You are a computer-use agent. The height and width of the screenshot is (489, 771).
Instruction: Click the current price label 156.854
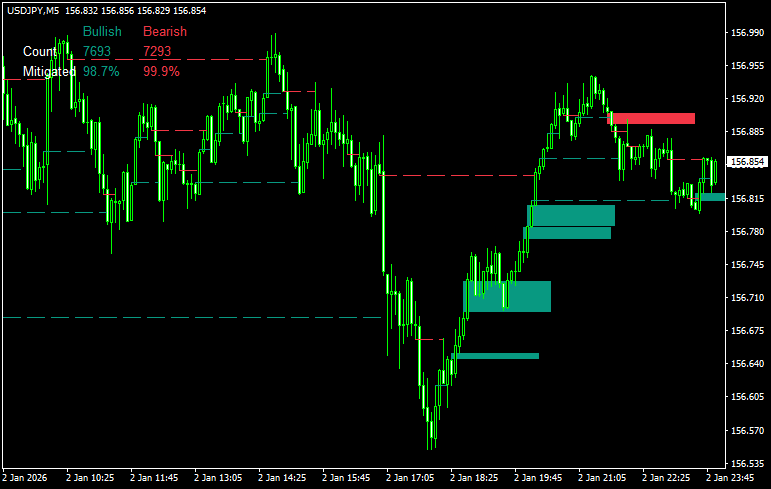(x=748, y=162)
